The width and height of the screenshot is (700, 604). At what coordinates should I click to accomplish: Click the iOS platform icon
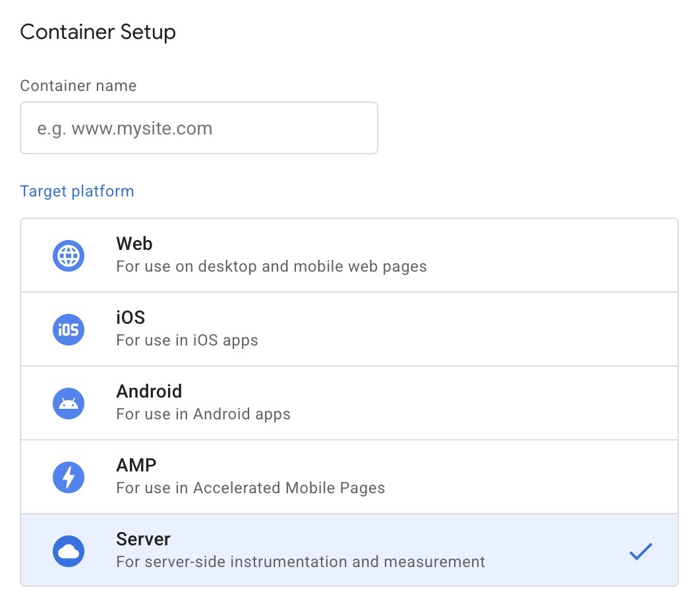tap(69, 330)
